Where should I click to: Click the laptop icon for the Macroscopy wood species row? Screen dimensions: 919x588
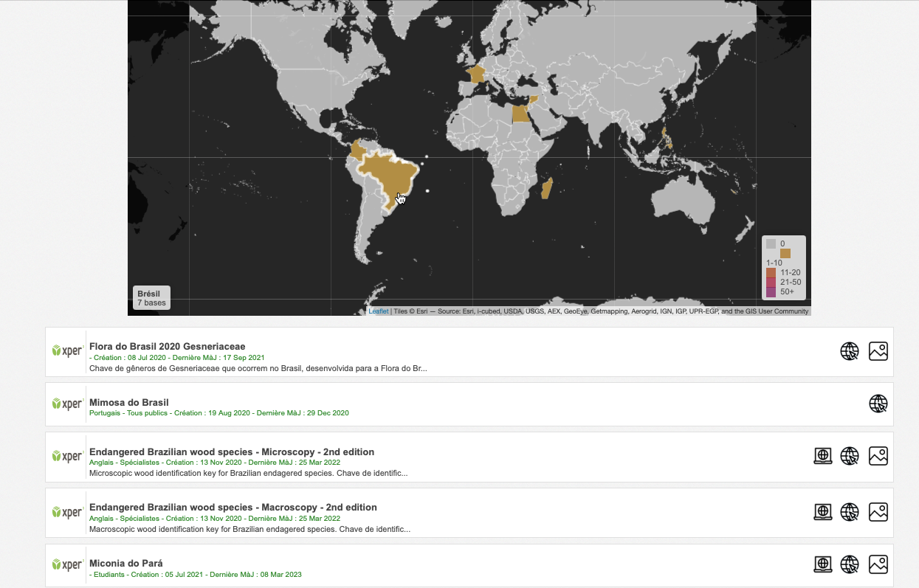point(822,512)
